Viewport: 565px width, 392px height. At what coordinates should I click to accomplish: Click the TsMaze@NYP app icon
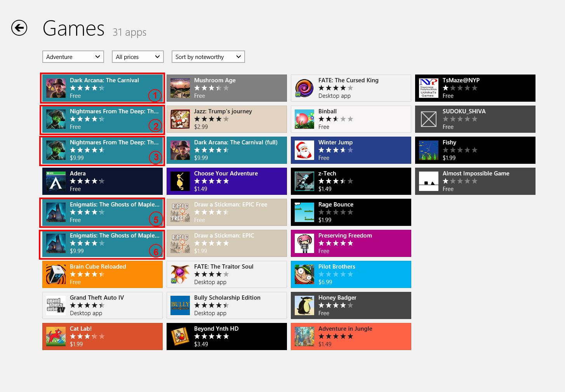point(428,88)
